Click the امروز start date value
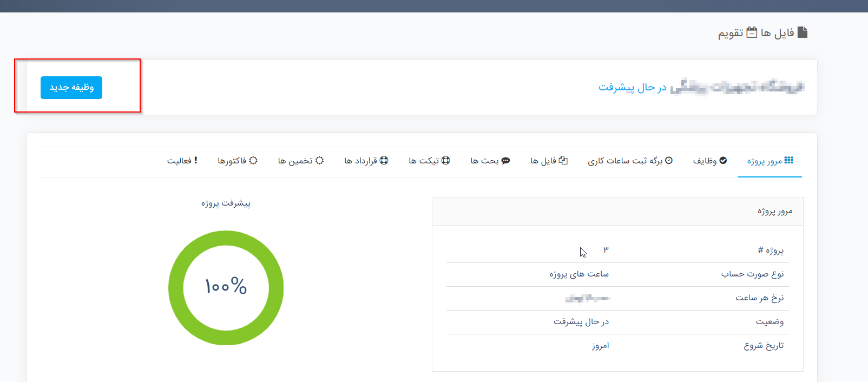 tap(600, 346)
